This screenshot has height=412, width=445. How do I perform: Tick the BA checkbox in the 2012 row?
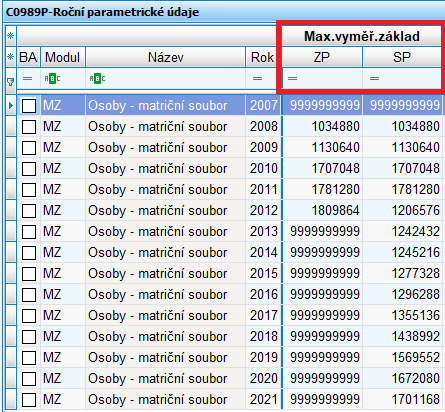(29, 211)
